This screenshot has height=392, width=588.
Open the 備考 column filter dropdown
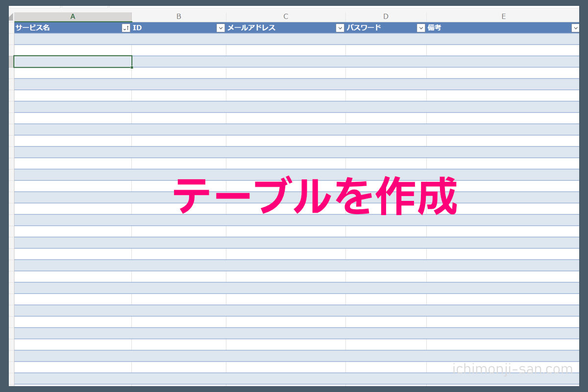point(576,28)
